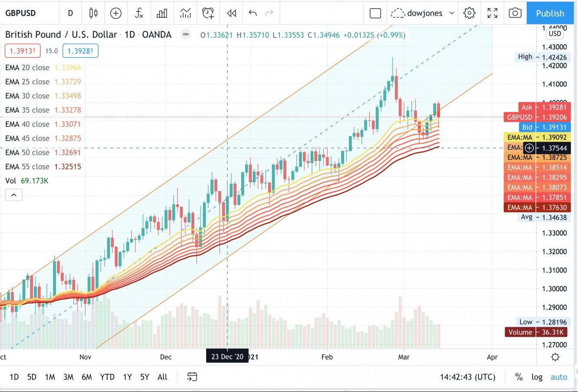Viewport: 578px width, 392px height.
Task: Click the EMA:MA 1.38514 orange label
Action: click(x=537, y=168)
